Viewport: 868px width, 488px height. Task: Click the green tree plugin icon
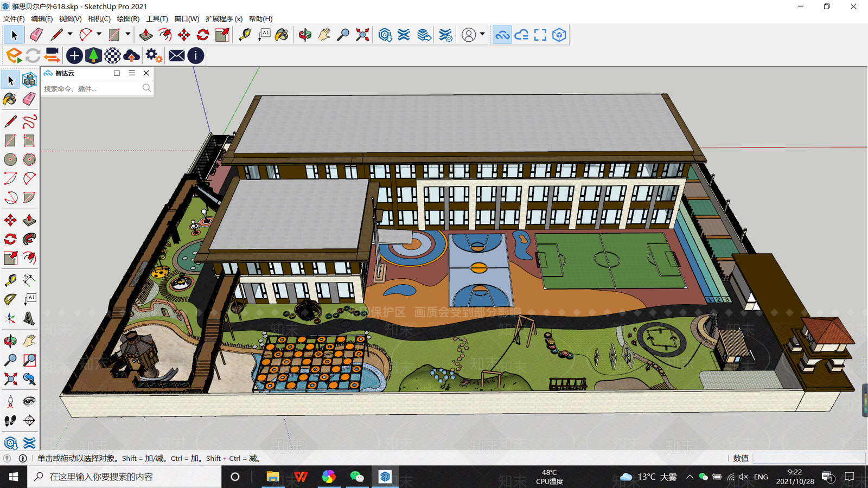coord(93,55)
